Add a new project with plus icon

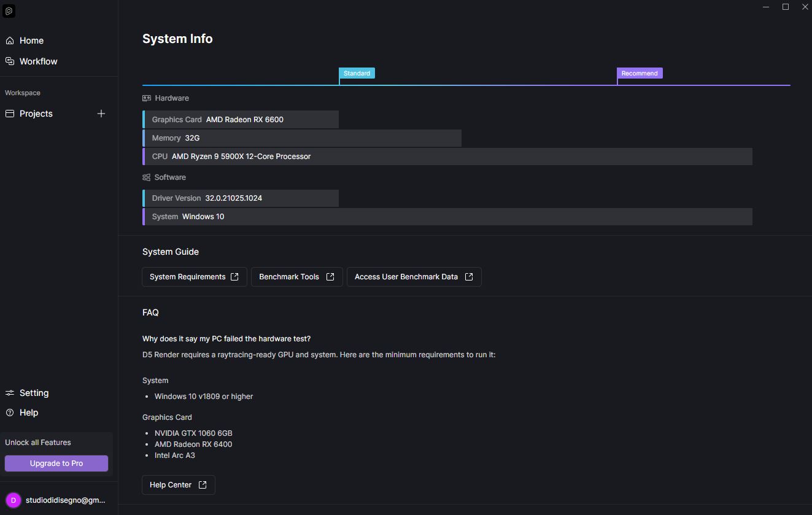(101, 114)
